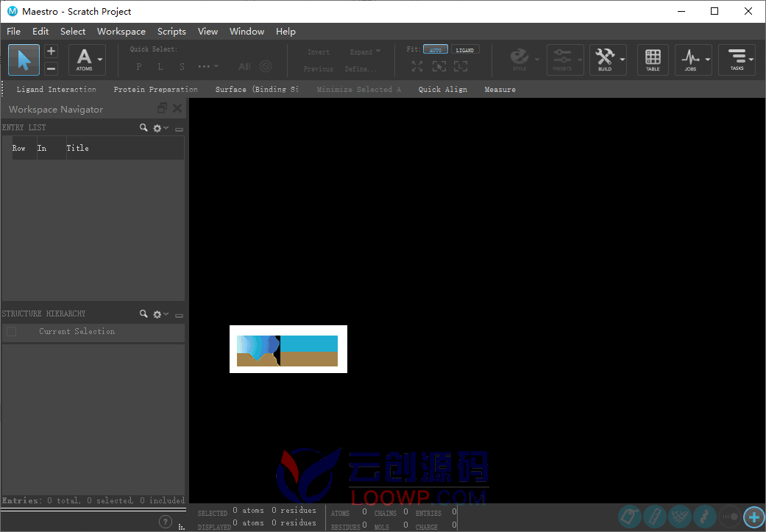The height and width of the screenshot is (532, 766).
Task: Open the Quick Select ellipsis dropdown
Action: point(208,66)
